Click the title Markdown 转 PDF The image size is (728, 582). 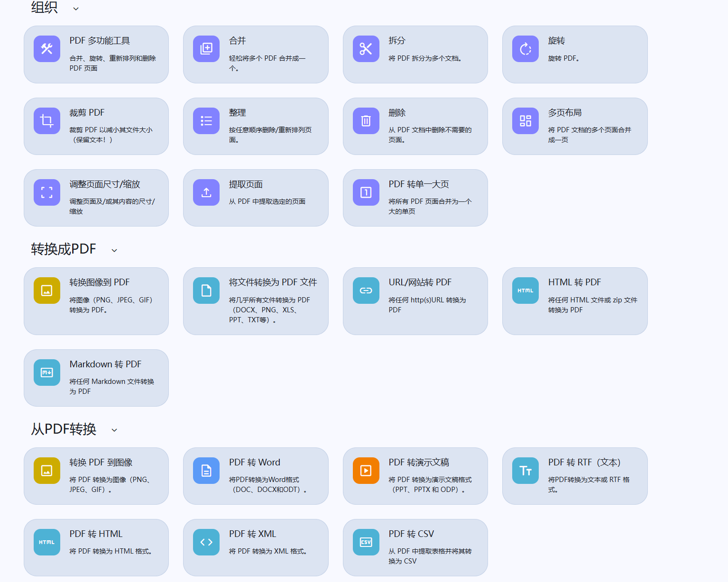tap(105, 364)
